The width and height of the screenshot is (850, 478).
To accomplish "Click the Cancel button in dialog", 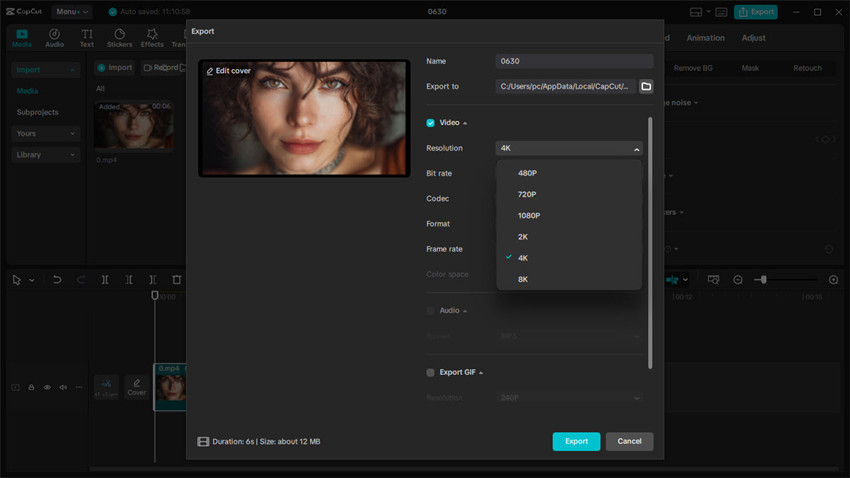I will (629, 441).
